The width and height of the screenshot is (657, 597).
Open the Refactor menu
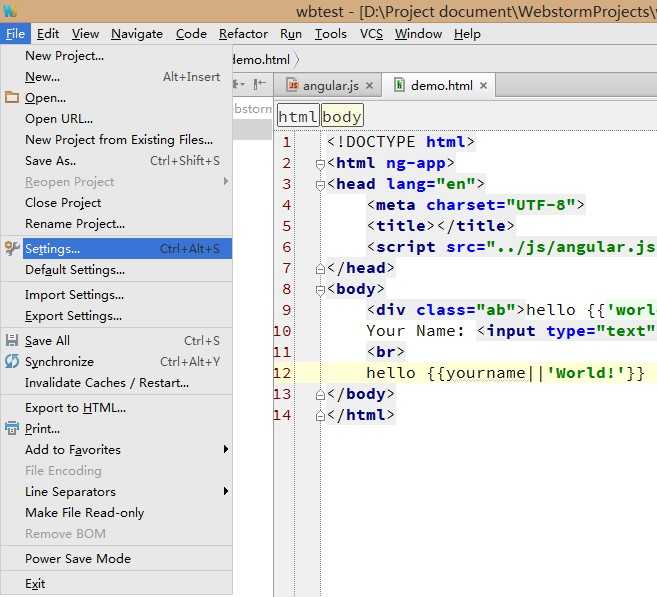(243, 34)
